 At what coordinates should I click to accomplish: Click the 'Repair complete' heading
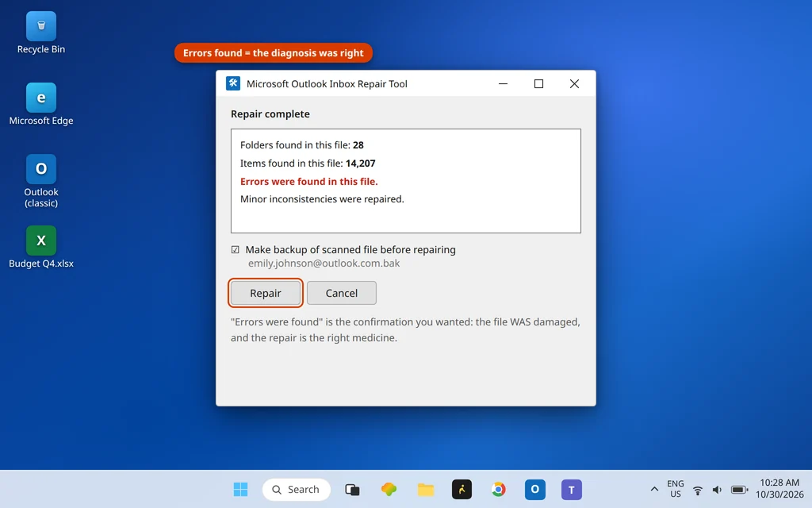270,114
